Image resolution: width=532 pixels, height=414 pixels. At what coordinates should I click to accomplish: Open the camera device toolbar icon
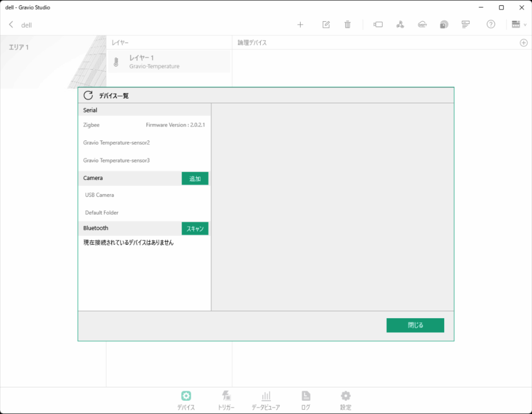pyautogui.click(x=378, y=24)
